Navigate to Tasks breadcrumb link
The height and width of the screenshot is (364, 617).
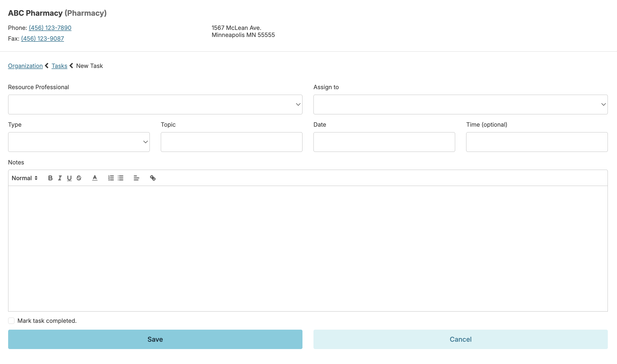59,66
